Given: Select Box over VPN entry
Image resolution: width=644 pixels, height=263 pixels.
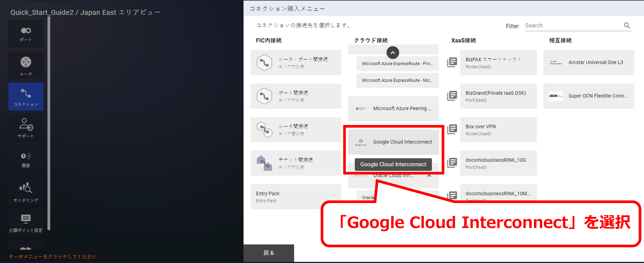Looking at the screenshot, I should pos(498,130).
